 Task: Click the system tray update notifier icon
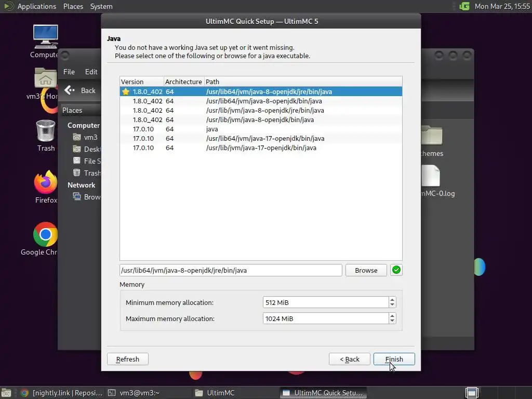464,6
